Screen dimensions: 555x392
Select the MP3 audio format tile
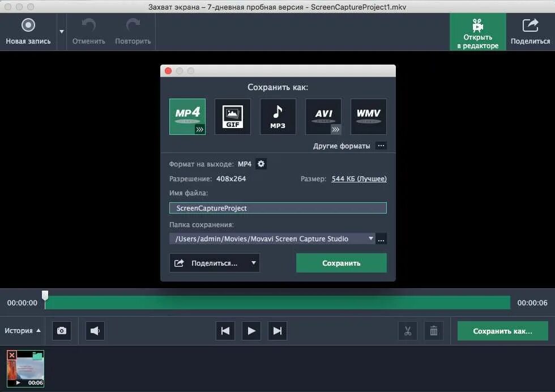[x=278, y=117]
